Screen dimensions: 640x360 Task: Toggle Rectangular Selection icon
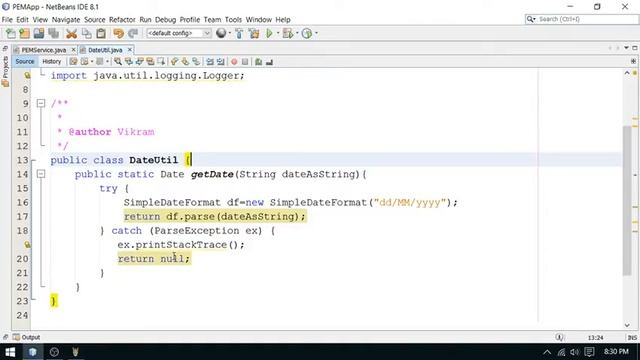162,62
